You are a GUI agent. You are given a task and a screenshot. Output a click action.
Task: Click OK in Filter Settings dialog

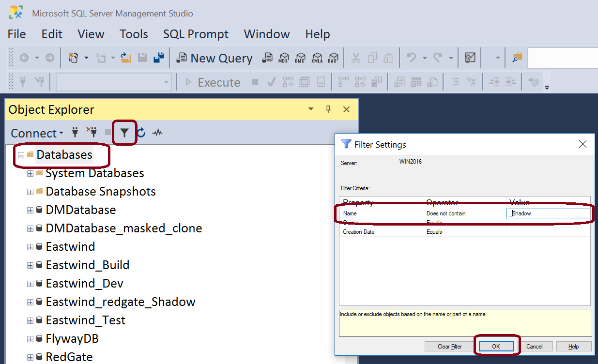coord(496,347)
